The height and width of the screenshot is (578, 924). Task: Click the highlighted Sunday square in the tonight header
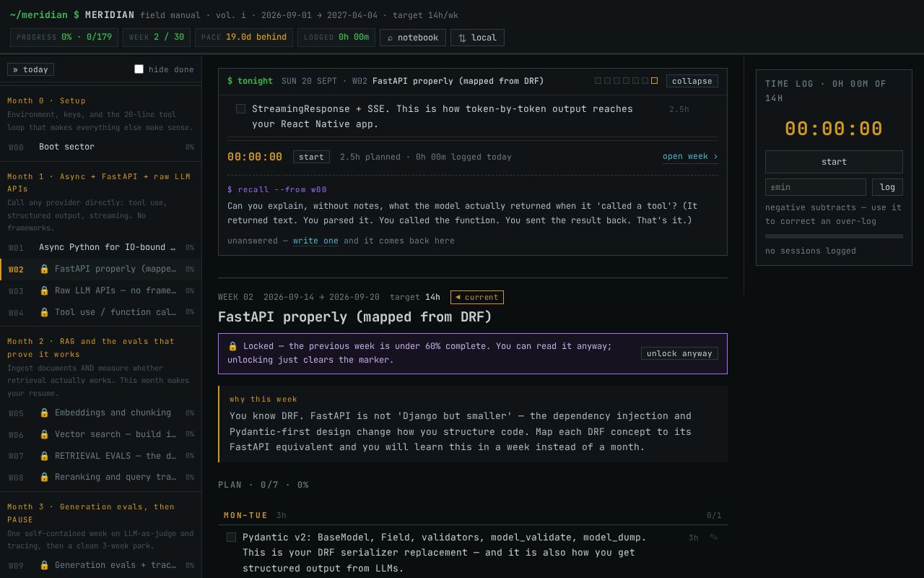pyautogui.click(x=654, y=81)
